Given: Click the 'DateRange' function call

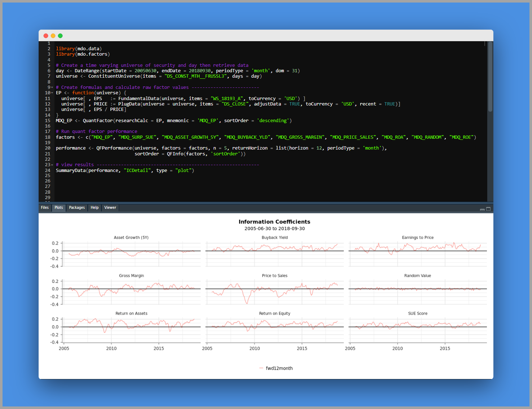Looking at the screenshot, I should click(87, 71).
